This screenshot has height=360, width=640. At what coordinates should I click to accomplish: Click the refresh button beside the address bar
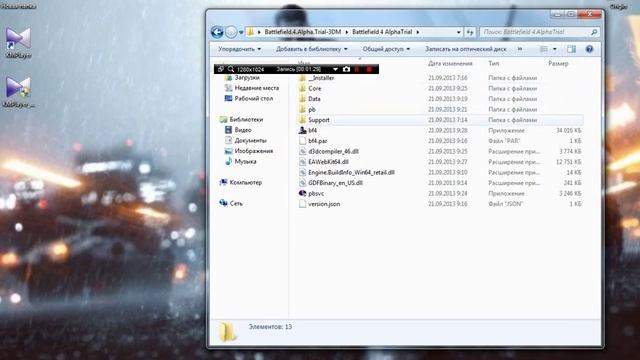[x=470, y=32]
